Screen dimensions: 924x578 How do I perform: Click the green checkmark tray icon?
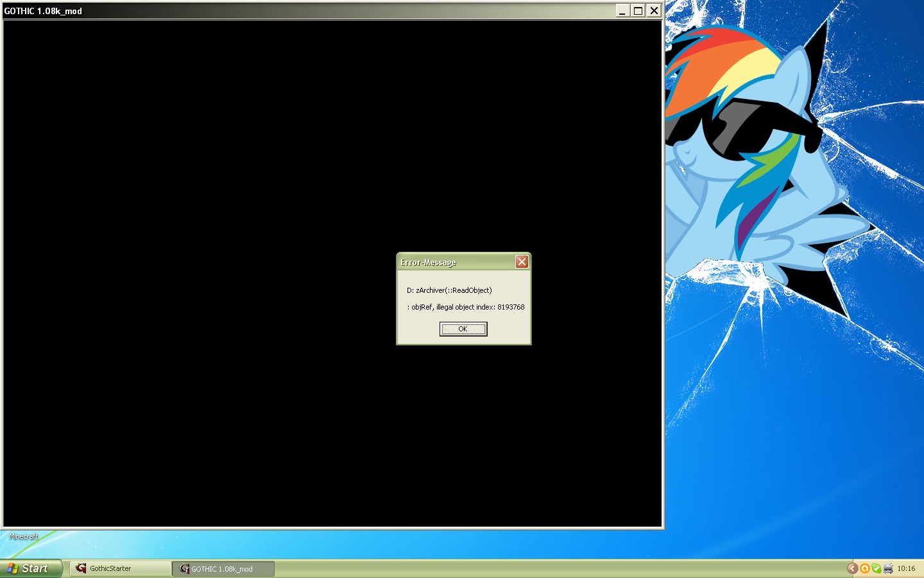[877, 568]
